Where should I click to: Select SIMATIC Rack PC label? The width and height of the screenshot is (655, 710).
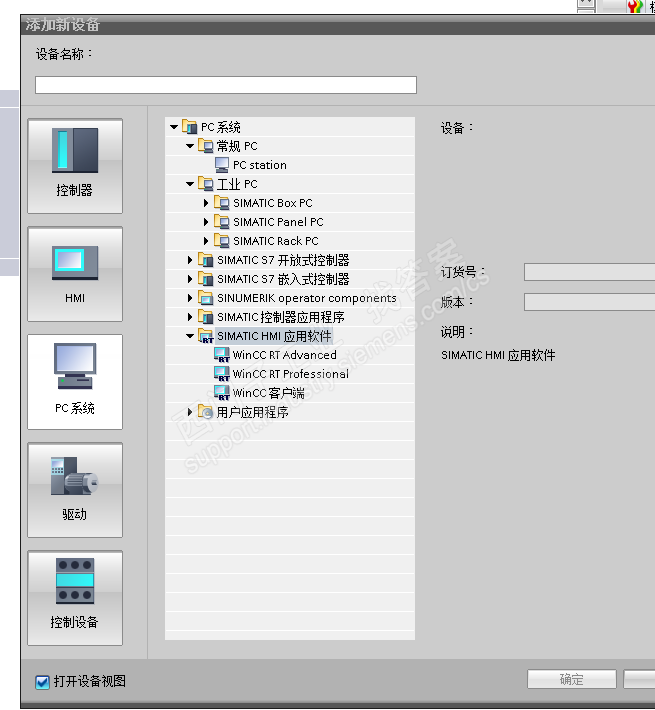point(276,241)
